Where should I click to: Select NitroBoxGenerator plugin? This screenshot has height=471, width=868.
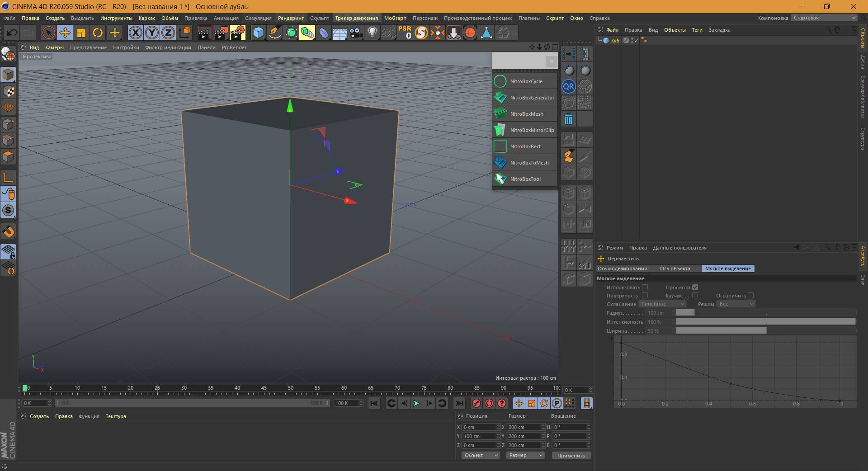524,98
